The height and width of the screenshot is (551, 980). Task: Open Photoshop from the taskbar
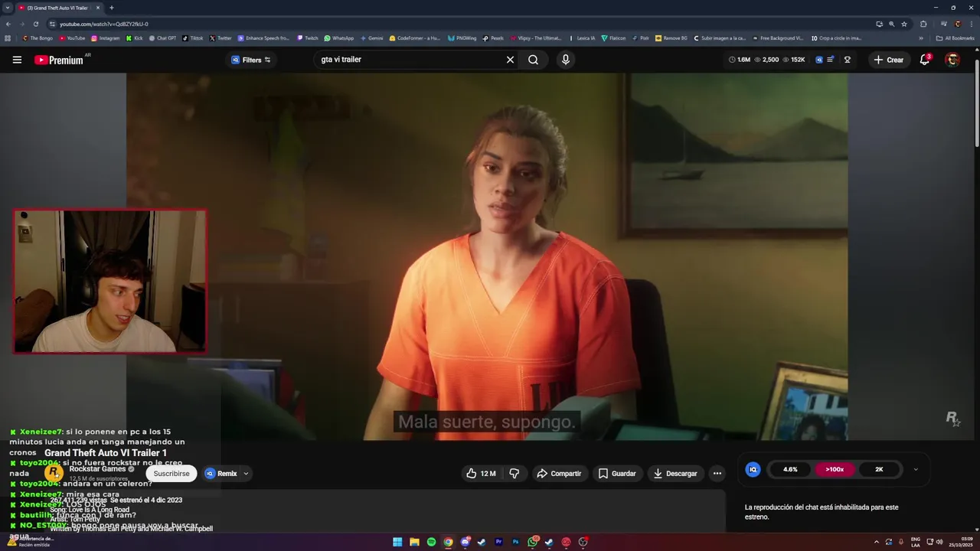[515, 542]
